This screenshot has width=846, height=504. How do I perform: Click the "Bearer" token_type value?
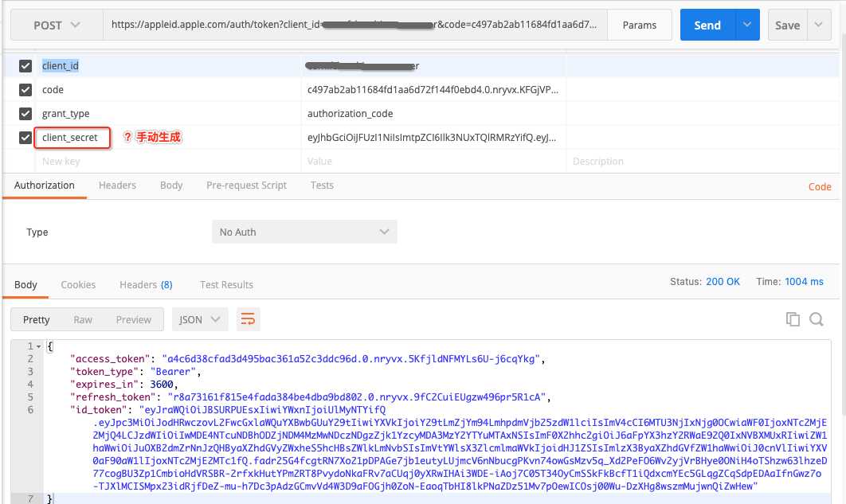(x=173, y=371)
